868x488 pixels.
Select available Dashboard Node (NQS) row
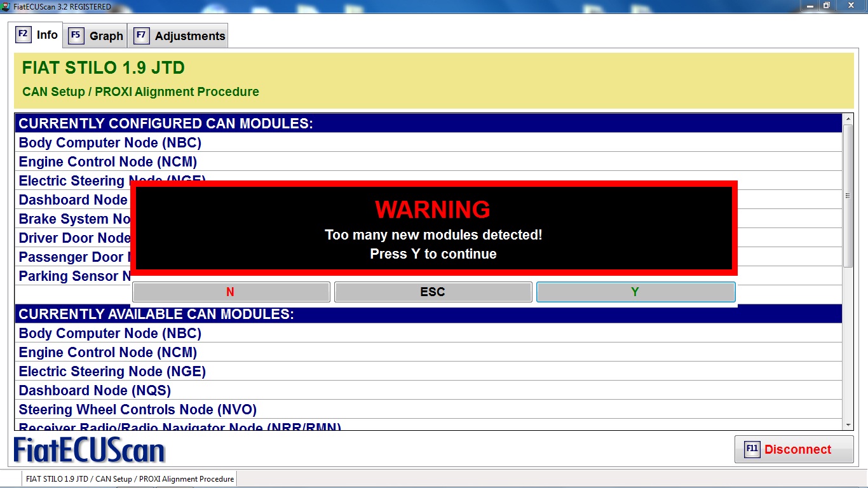click(429, 390)
